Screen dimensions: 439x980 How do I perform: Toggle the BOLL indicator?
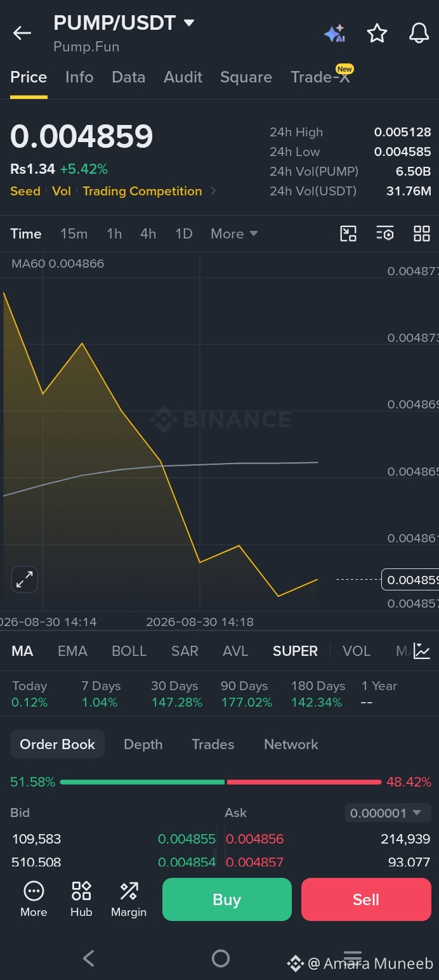pyautogui.click(x=129, y=651)
